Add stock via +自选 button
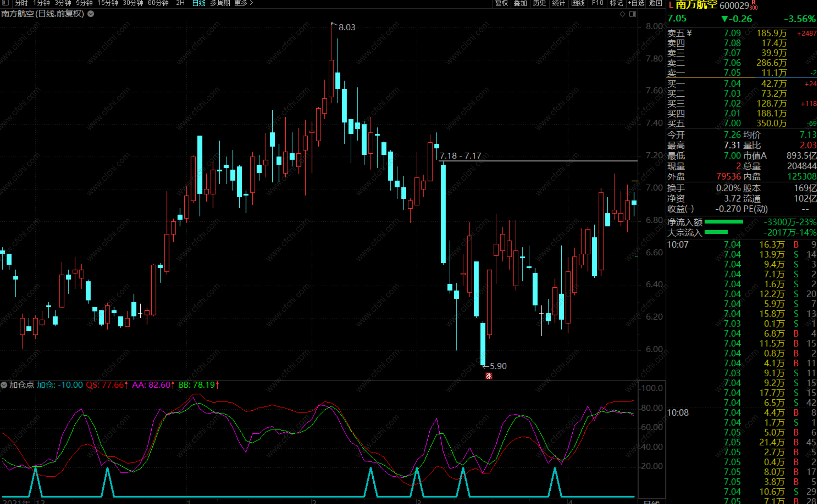Image resolution: width=817 pixels, height=504 pixels. pyautogui.click(x=636, y=3)
